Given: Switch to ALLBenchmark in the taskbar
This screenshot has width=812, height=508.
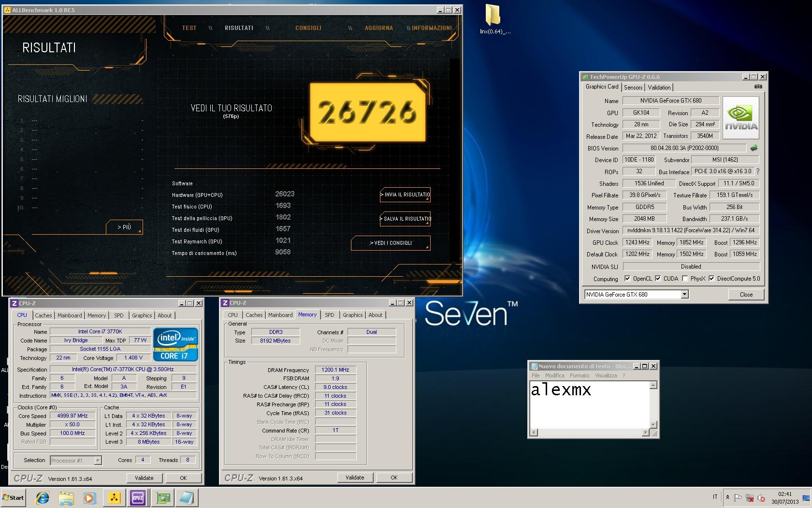Looking at the screenshot, I should point(114,498).
